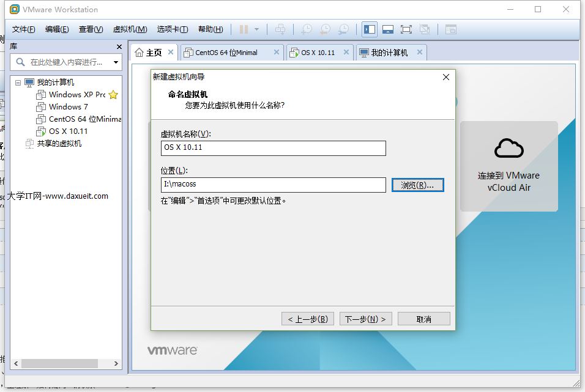
Task: Click the VMware Workstation title bar icon
Action: [15, 9]
